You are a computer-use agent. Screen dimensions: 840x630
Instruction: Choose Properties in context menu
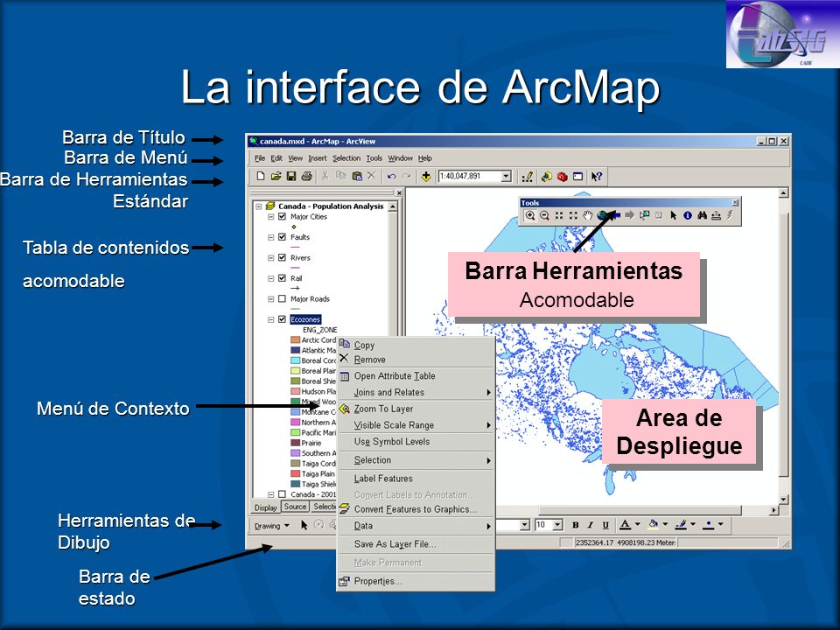click(x=415, y=581)
